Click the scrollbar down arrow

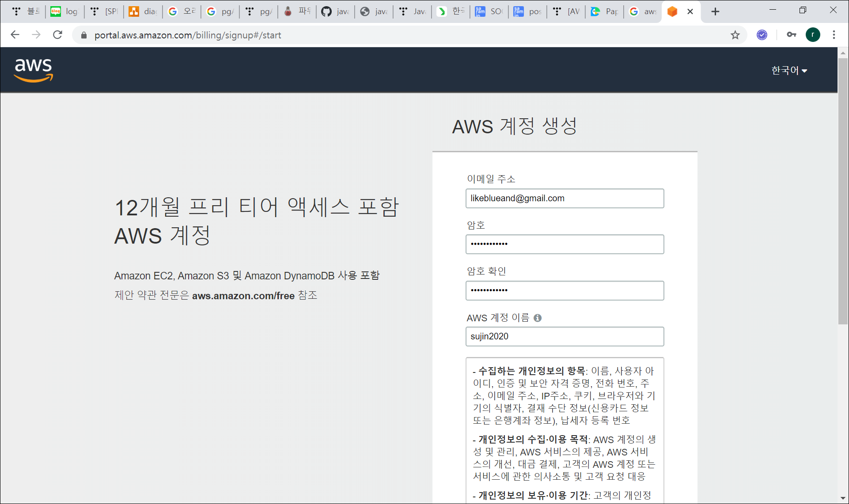[x=843, y=498]
